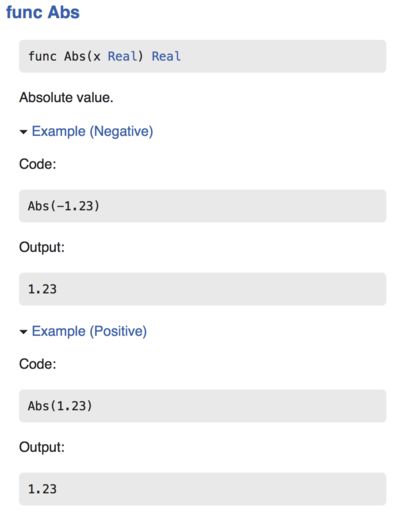
Task: Click the Output: label under Example (Negative)
Action: [x=42, y=247]
